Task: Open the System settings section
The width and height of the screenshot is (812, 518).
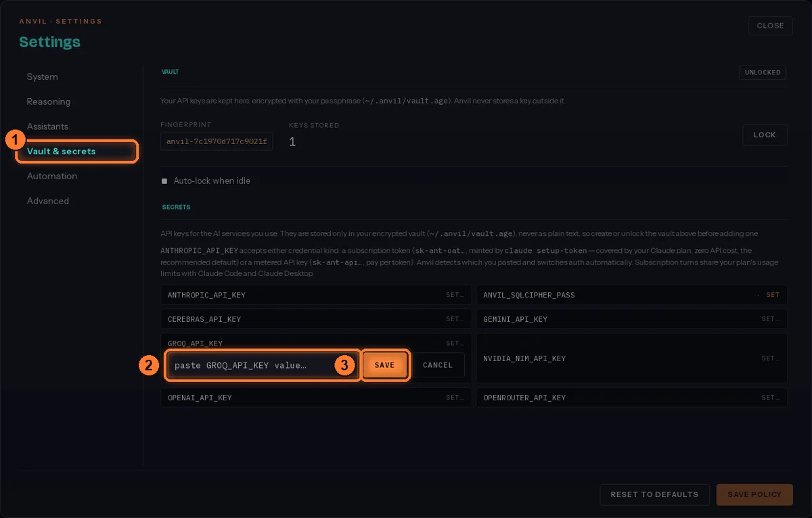Action: (43, 77)
